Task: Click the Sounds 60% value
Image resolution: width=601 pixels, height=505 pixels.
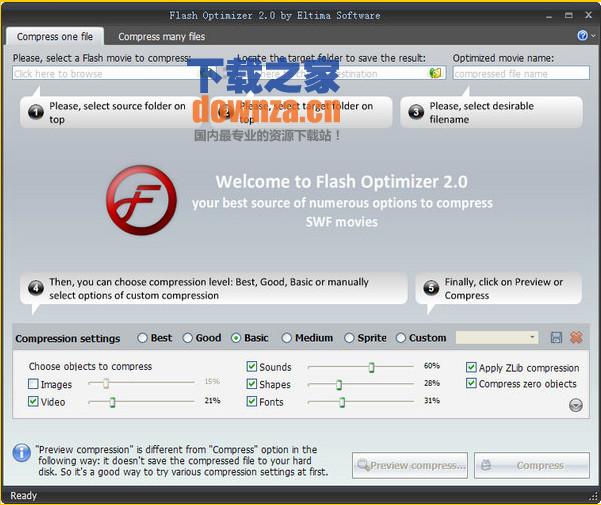Action: pyautogui.click(x=432, y=366)
